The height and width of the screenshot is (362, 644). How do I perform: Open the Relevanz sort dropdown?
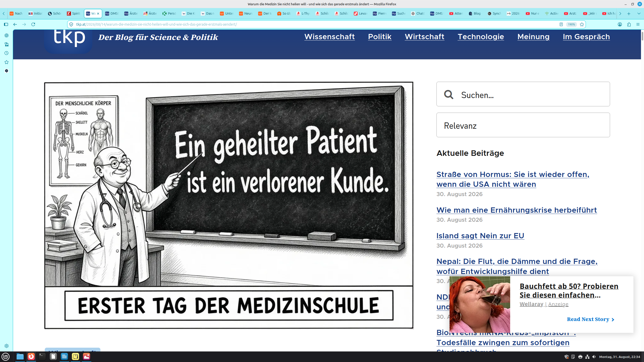pos(523,125)
